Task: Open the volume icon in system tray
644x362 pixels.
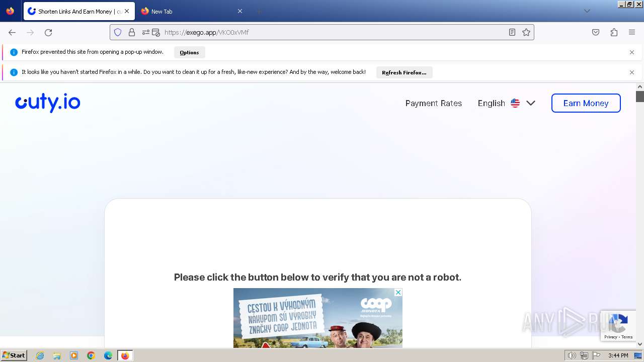Action: pyautogui.click(x=572, y=355)
